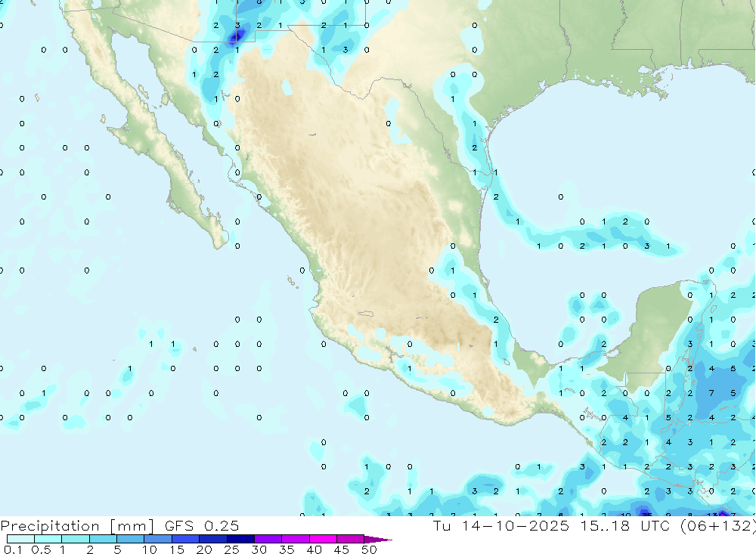The height and width of the screenshot is (554, 756).
Task: Click the 'GFS 0.25' model label
Action: click(202, 525)
